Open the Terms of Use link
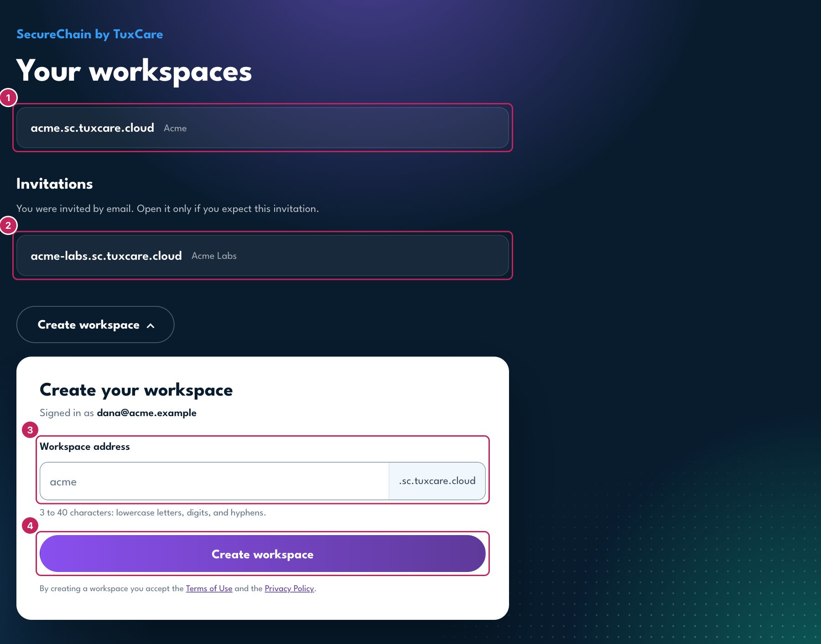The image size is (821, 644). [x=209, y=588]
